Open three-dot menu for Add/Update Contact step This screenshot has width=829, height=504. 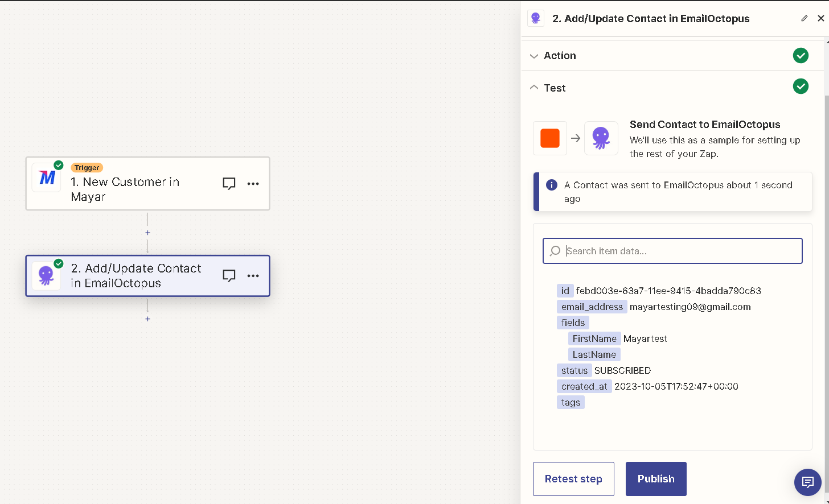coord(253,276)
